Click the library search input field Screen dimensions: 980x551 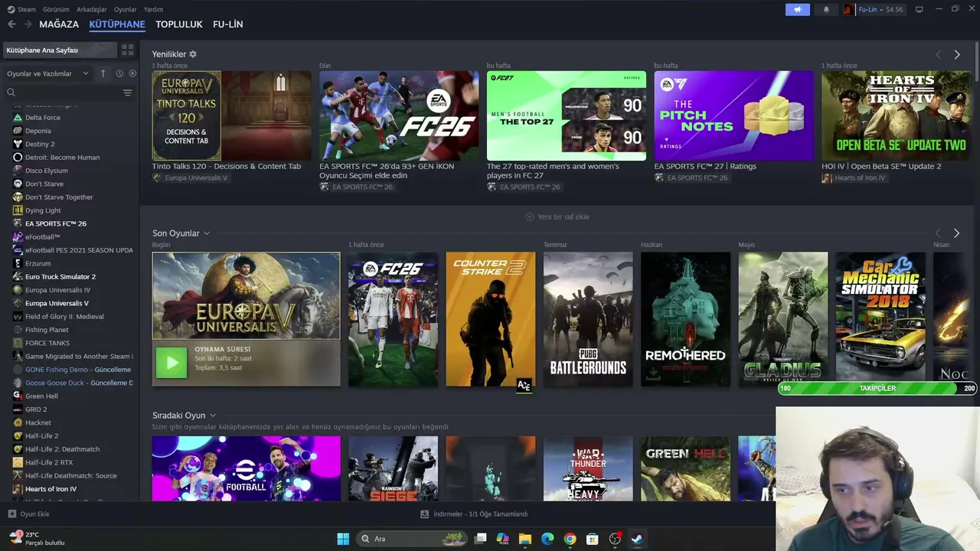click(67, 93)
